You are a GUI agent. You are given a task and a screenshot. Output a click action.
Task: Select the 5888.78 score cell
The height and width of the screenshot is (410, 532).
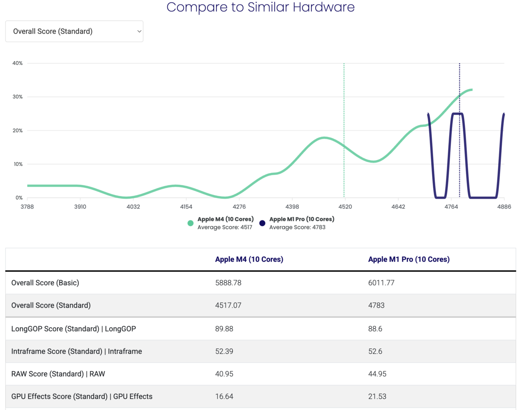tap(228, 283)
